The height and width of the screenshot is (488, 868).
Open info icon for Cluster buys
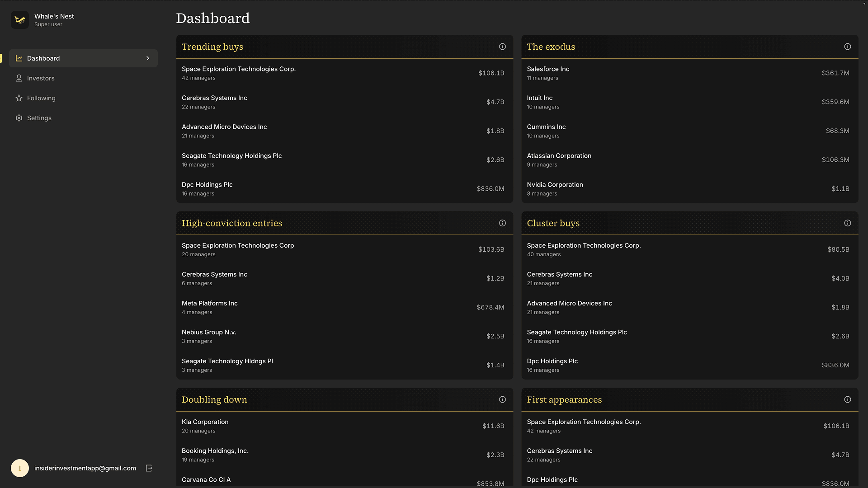(848, 223)
